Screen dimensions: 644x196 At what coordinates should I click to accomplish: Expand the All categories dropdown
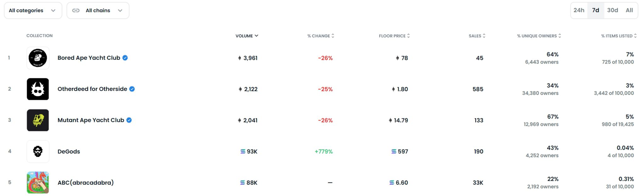(x=33, y=10)
